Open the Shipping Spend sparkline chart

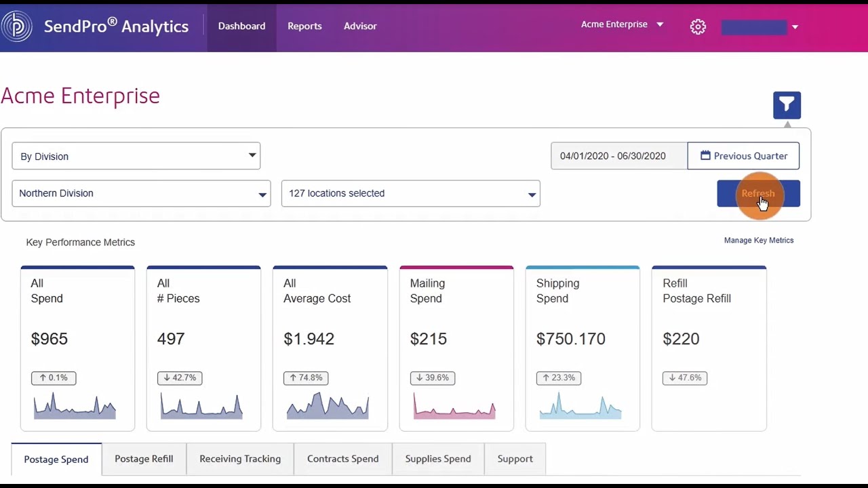pyautogui.click(x=580, y=405)
